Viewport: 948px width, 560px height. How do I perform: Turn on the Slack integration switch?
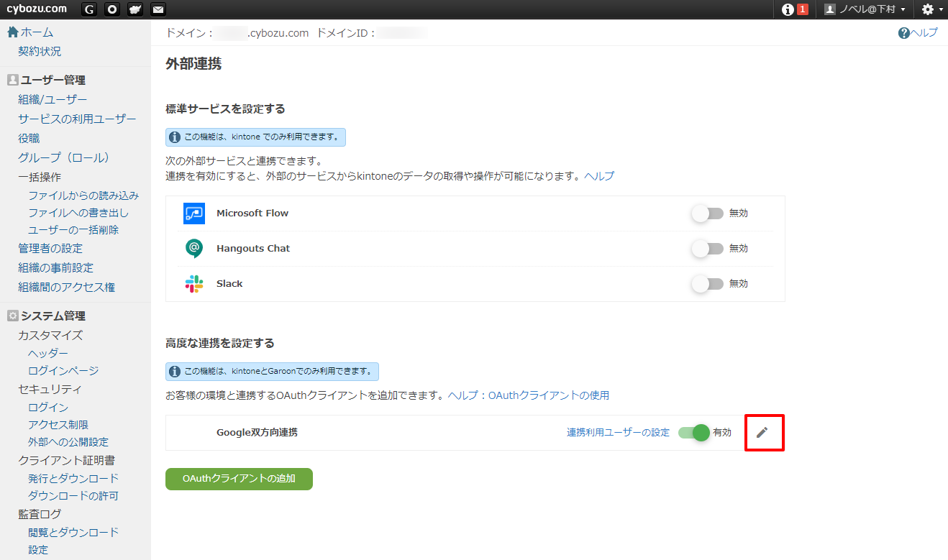[707, 284]
